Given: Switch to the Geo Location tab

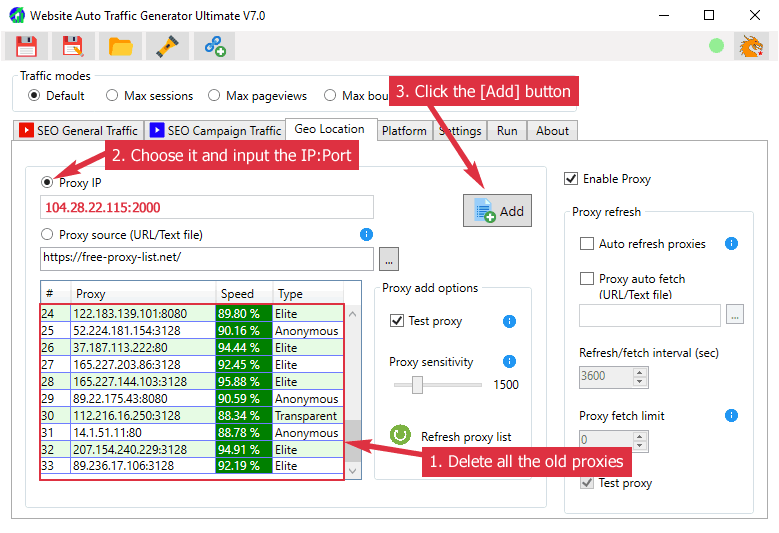Looking at the screenshot, I should pyautogui.click(x=330, y=129).
